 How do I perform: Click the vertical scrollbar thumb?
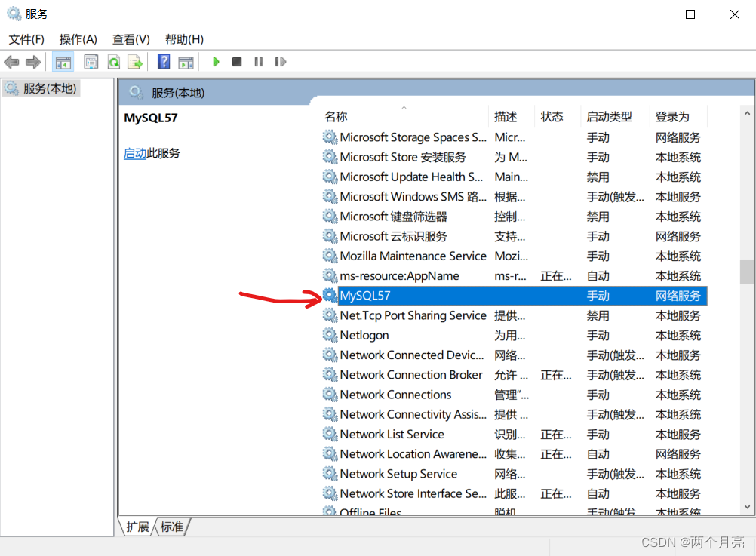747,272
